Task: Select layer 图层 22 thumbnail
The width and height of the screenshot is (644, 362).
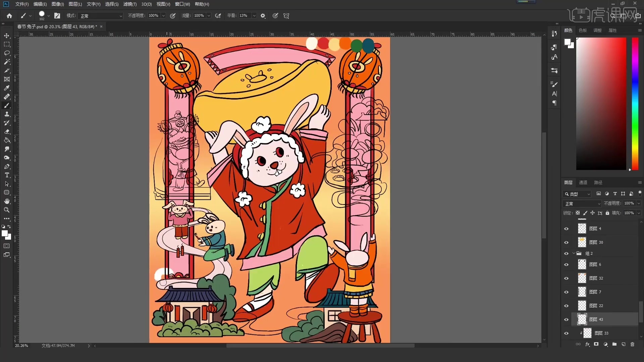Action: (582, 306)
